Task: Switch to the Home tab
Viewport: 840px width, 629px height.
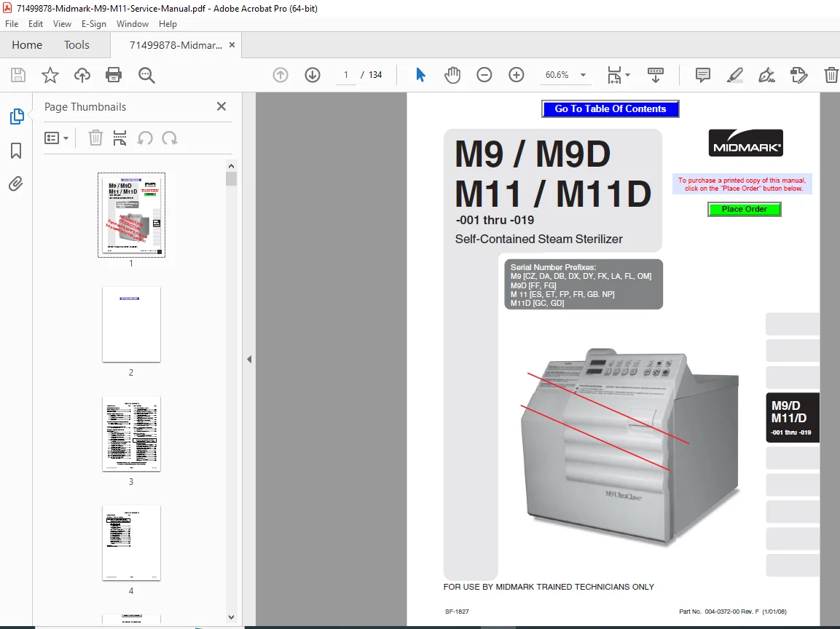Action: coord(27,45)
